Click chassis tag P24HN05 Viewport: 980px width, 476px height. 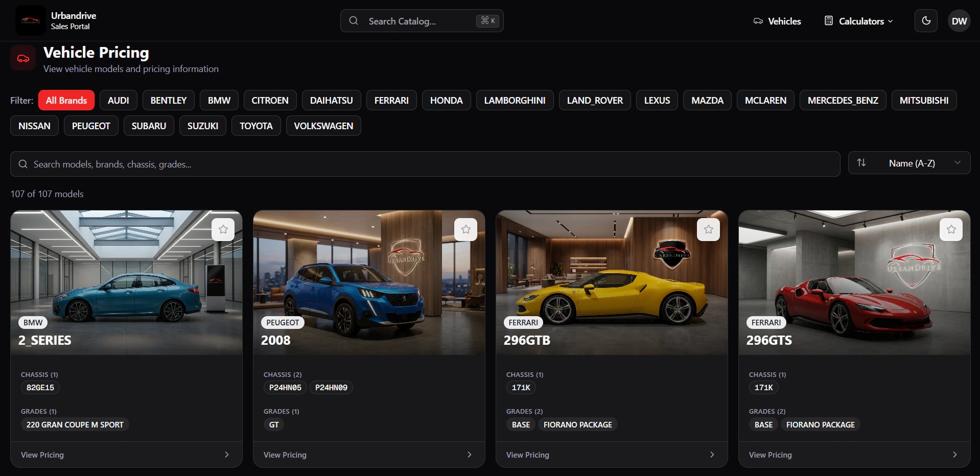point(285,388)
